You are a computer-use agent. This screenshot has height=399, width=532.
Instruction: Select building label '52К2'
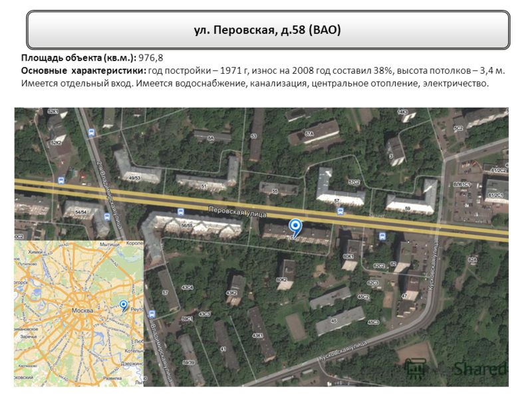point(56,143)
